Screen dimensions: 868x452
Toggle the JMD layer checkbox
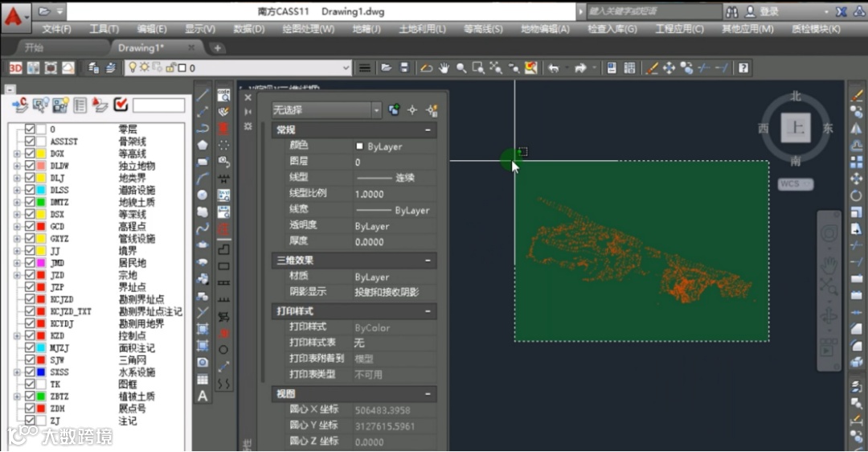[30, 262]
